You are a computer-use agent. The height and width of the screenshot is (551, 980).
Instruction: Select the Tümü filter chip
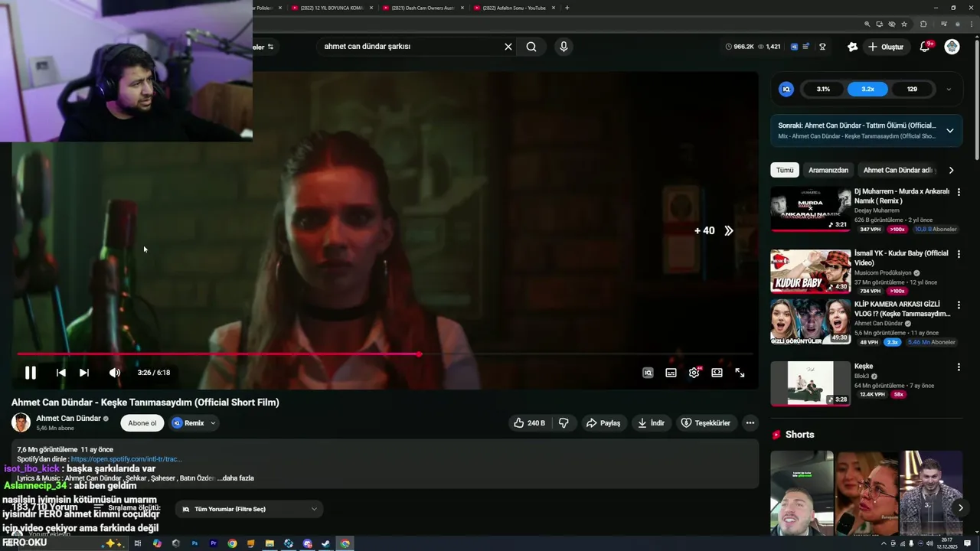785,170
